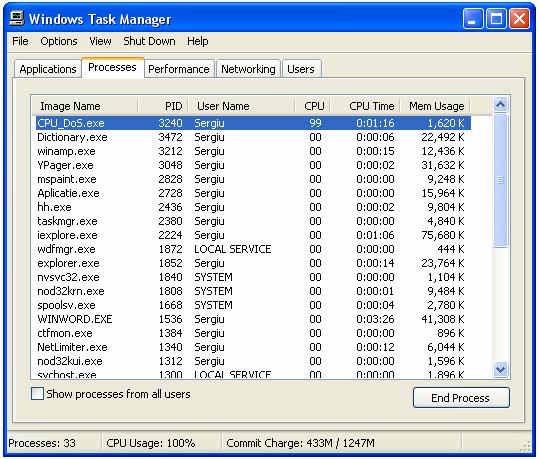
Task: Enable Show processes from all users
Action: pos(37,394)
